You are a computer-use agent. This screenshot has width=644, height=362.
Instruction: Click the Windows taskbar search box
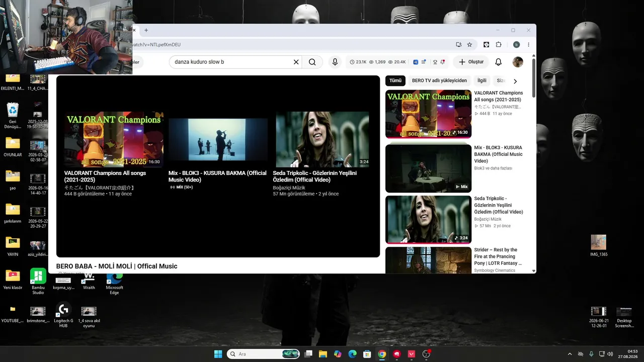[x=264, y=354]
